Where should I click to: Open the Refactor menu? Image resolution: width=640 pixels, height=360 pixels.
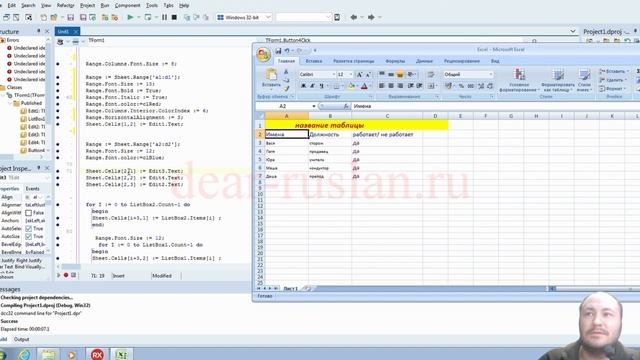click(x=65, y=5)
